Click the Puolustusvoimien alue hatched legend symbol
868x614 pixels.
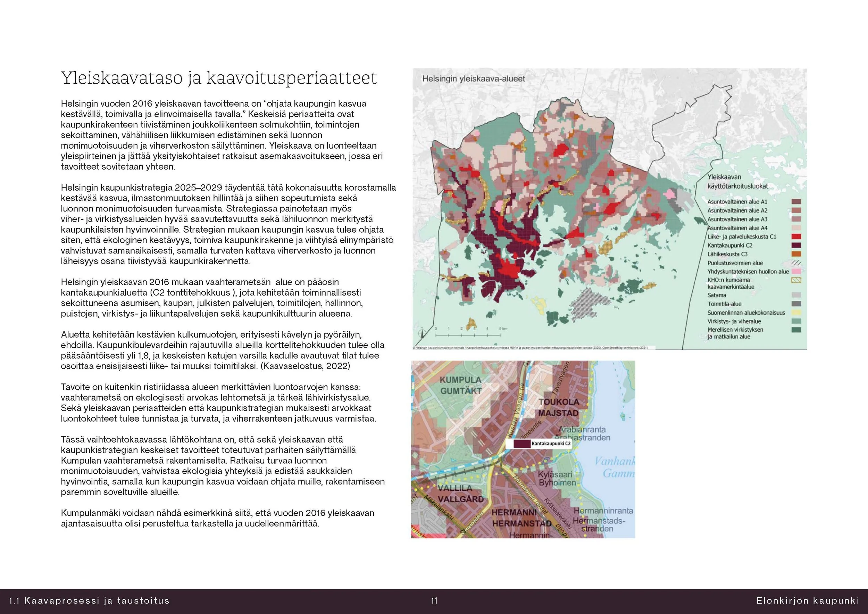pos(796,264)
